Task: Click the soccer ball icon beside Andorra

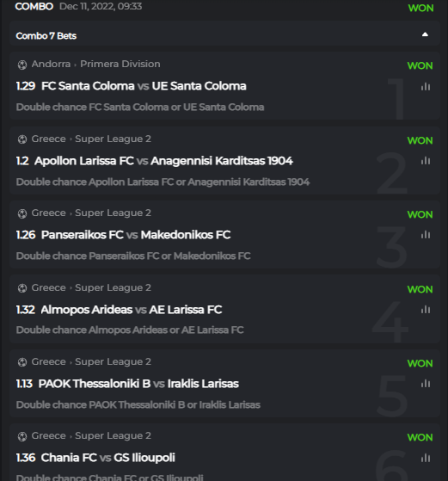Action: pos(22,65)
